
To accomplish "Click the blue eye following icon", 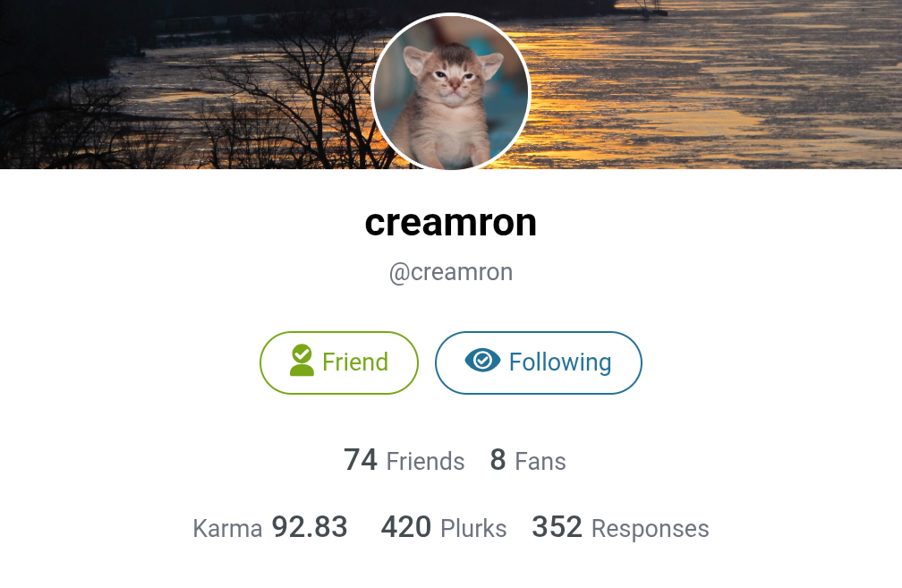I will point(482,360).
